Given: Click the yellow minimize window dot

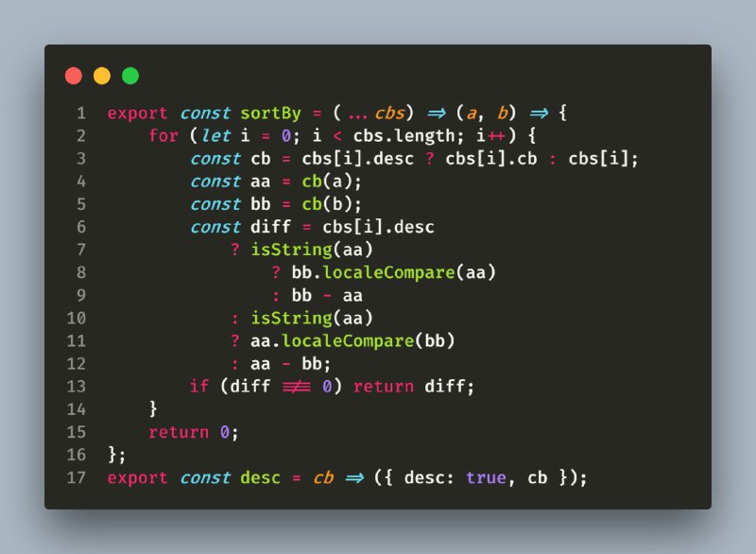Looking at the screenshot, I should (x=102, y=76).
